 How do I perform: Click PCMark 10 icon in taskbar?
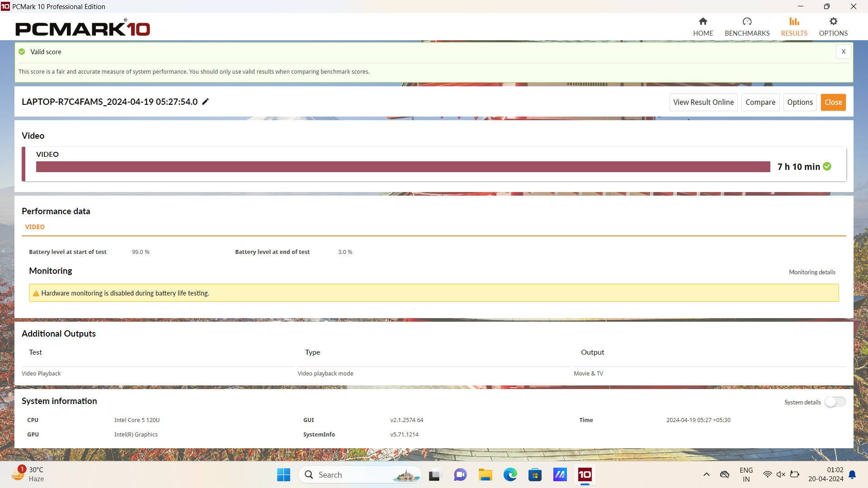585,475
